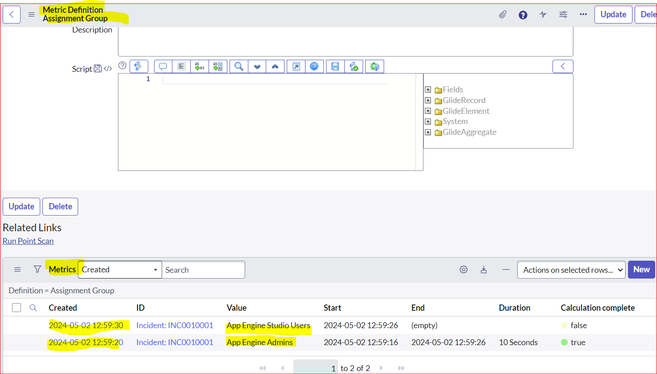Image resolution: width=657 pixels, height=374 pixels.
Task: Open the Run Point Scan link
Action: [x=28, y=241]
